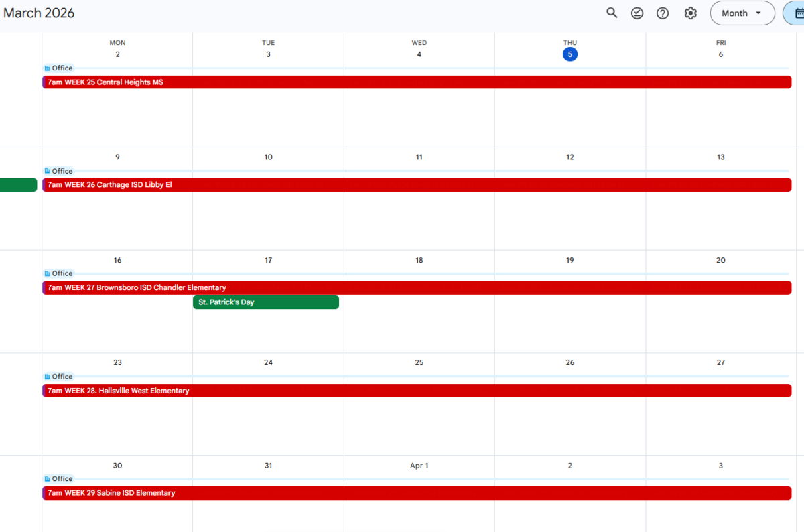This screenshot has width=804, height=532.
Task: Click the briefcase icon on March 30 Office event
Action: tap(46, 478)
